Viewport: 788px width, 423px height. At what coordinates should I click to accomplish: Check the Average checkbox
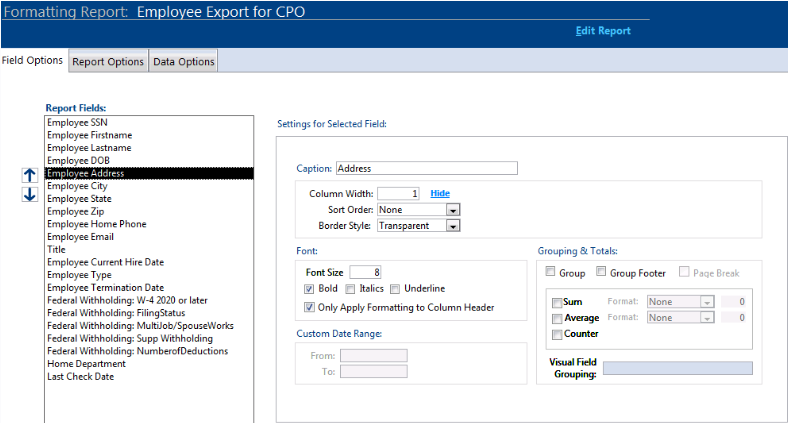coord(557,319)
